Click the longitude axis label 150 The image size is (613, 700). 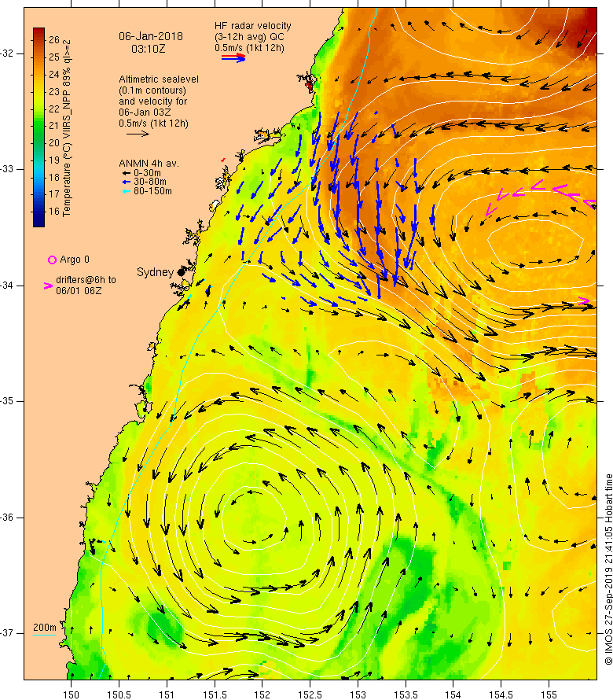click(x=71, y=694)
